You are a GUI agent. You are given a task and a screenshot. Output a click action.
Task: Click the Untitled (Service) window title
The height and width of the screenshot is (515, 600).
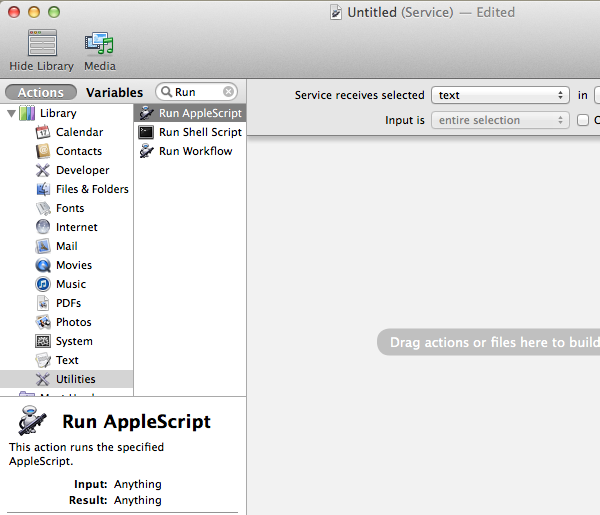pyautogui.click(x=400, y=12)
